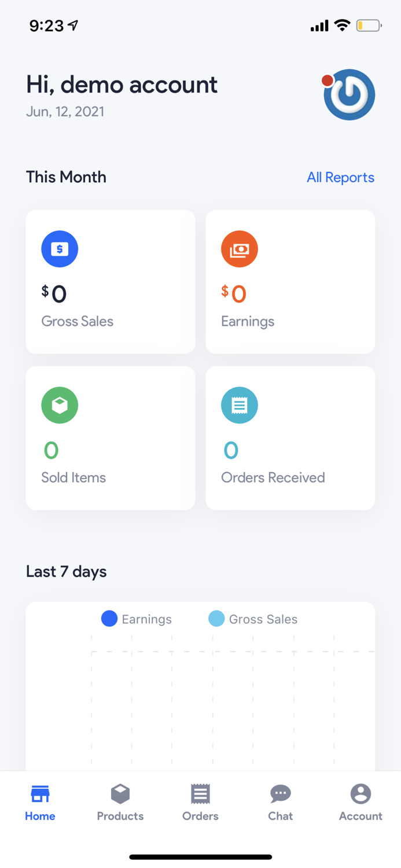The height and width of the screenshot is (868, 401).
Task: Open the store profile avatar with notification badge
Action: (x=349, y=94)
